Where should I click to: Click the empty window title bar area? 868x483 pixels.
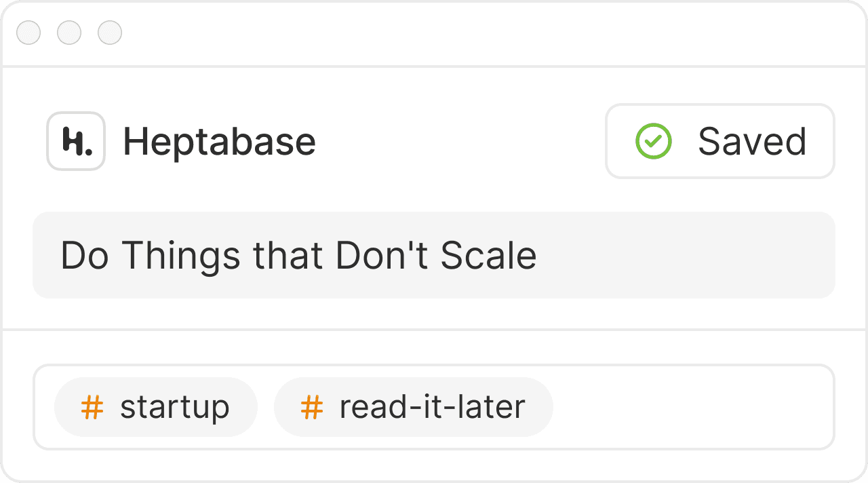click(475, 33)
